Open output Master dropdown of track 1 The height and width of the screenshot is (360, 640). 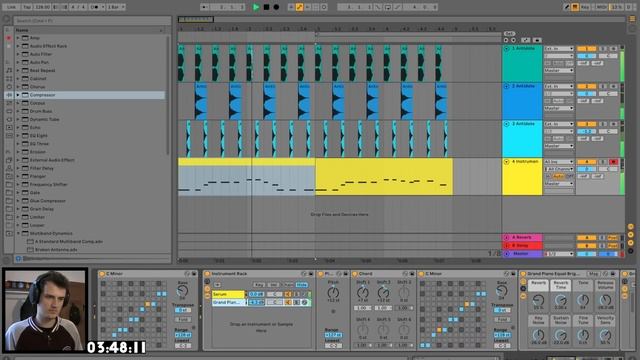[558, 71]
